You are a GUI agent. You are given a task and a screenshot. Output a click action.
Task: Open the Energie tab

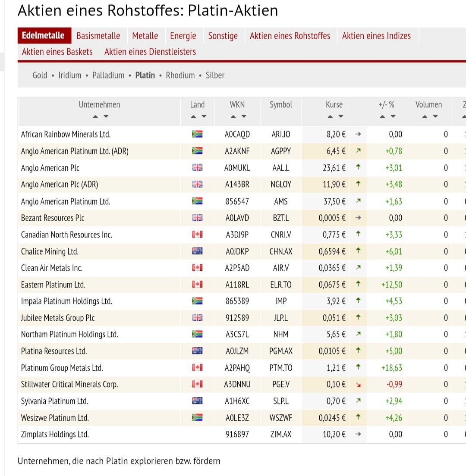[x=183, y=36]
